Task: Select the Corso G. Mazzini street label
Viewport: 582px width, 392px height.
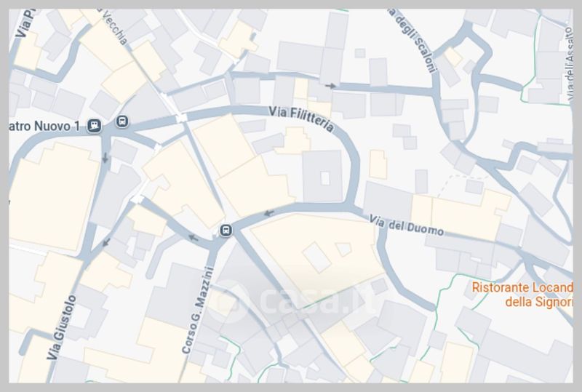Action: coord(198,311)
